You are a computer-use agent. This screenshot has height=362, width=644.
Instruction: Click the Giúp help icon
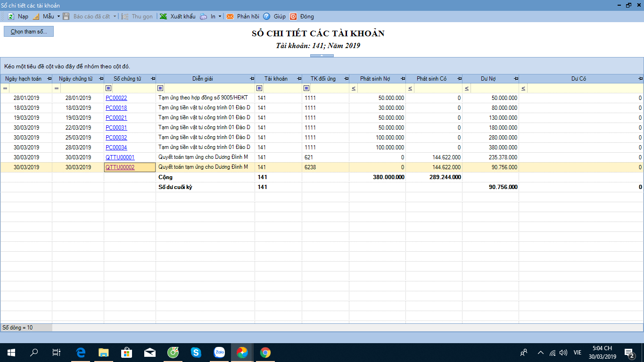click(267, 16)
